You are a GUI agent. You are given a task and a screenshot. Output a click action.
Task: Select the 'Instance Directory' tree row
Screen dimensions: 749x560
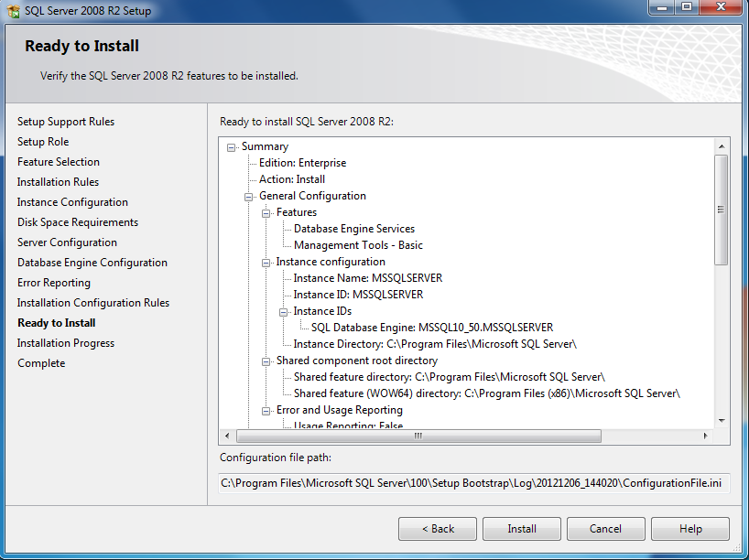[x=435, y=344]
